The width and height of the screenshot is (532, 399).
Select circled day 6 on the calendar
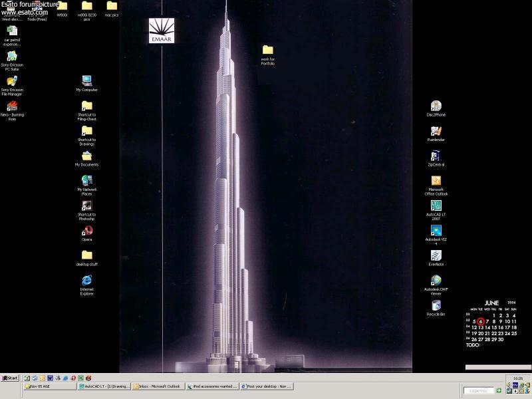pyautogui.click(x=480, y=321)
